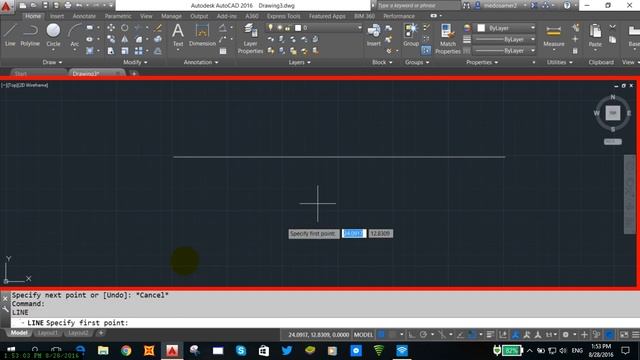Viewport: 640px width, 360px height.
Task: Open File Explorer from the taskbar
Action: pyautogui.click(x=103, y=351)
